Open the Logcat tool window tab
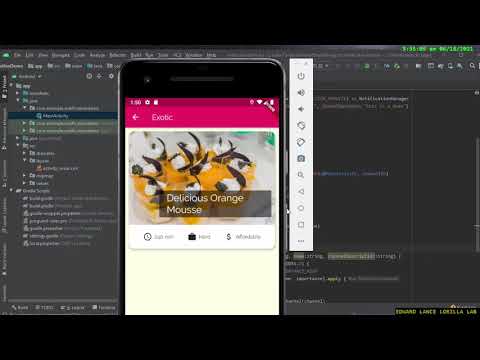 pyautogui.click(x=72, y=307)
